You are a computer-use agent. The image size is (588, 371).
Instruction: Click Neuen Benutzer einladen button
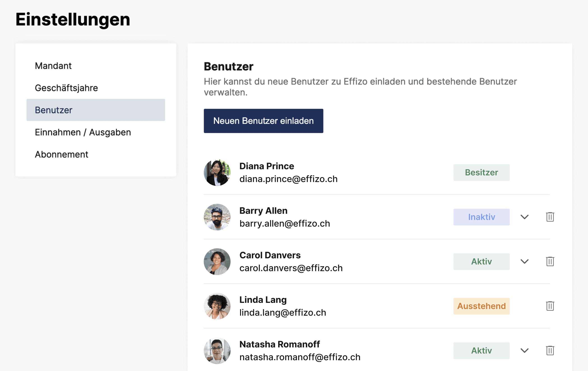coord(263,121)
